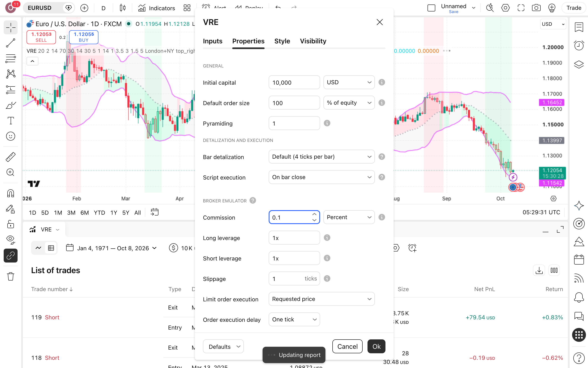This screenshot has height=368, width=588.
Task: Open Initial capital currency USD dropdown
Action: click(x=349, y=82)
